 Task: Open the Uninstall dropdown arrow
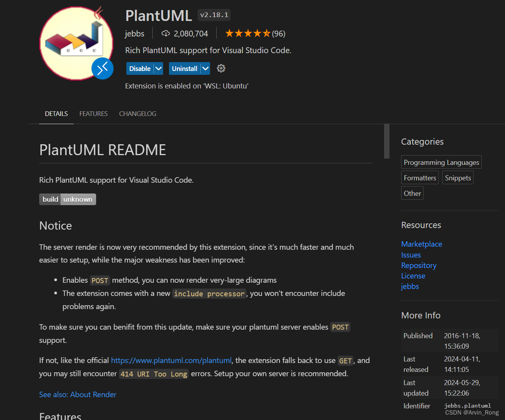point(205,69)
